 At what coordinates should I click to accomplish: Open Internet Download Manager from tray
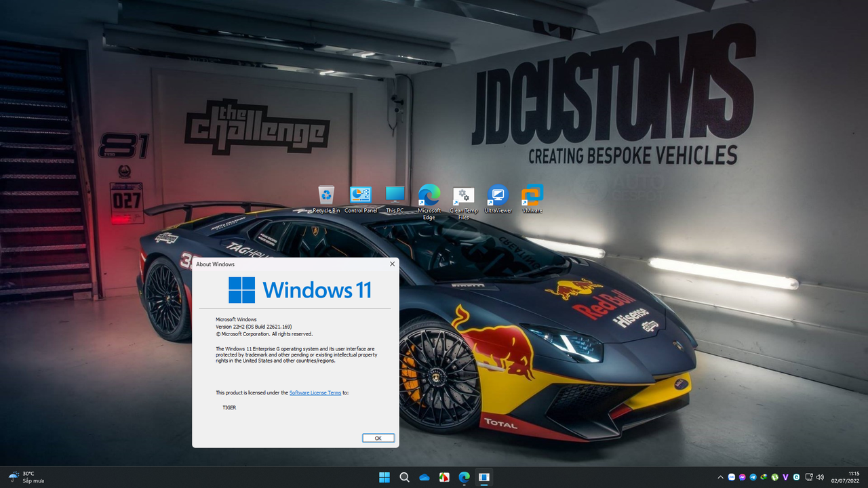(x=764, y=477)
